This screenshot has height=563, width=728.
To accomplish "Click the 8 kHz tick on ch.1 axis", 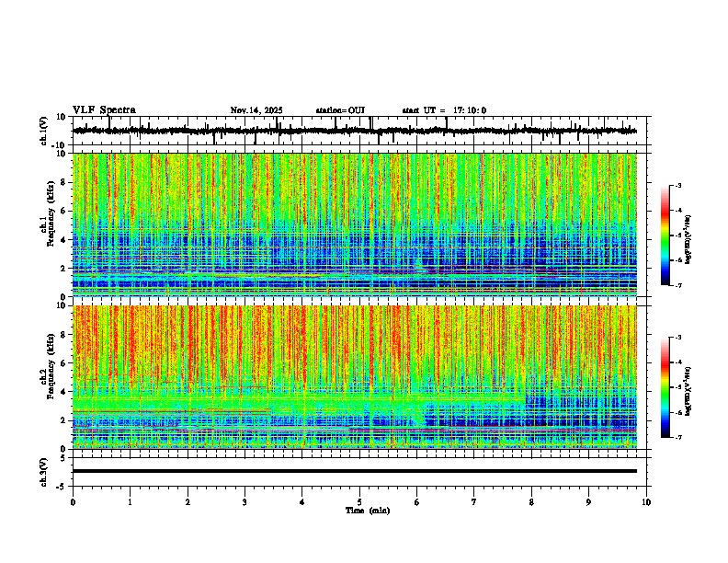I will point(63,182).
